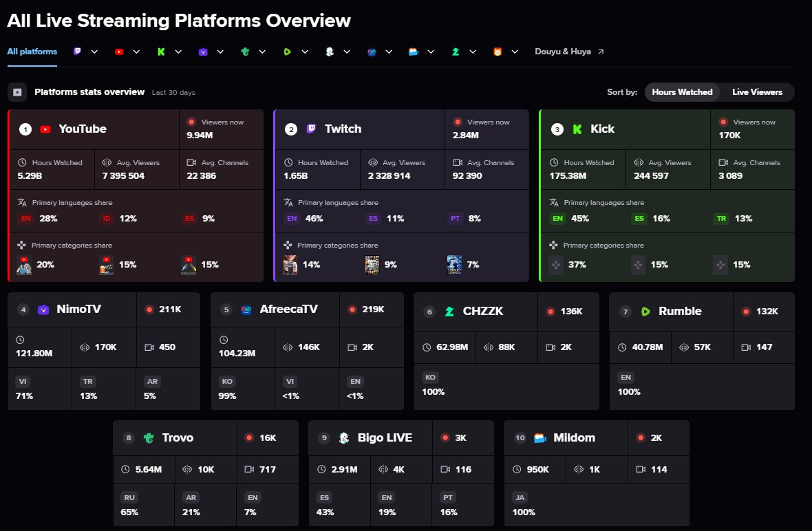Click the play icon beside Platforms stats overview

click(x=17, y=92)
